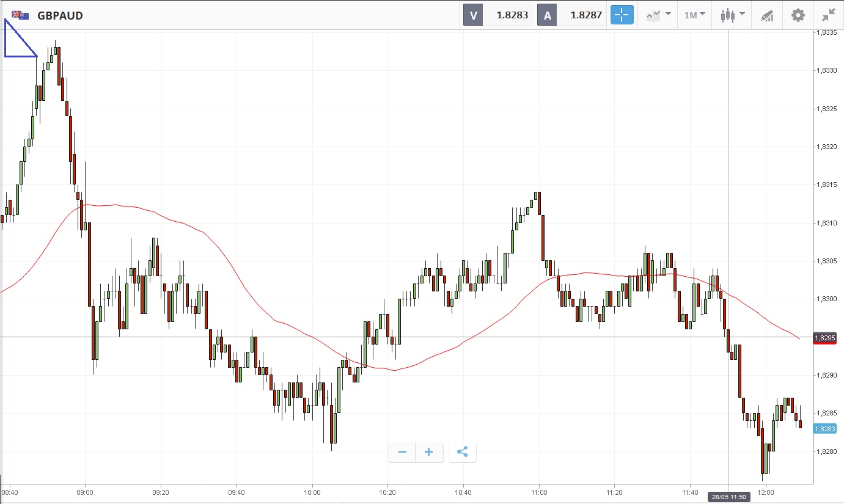Screen dimensions: 844x504
Task: Collapse the chart using the shrink arrows icon
Action: 829,15
